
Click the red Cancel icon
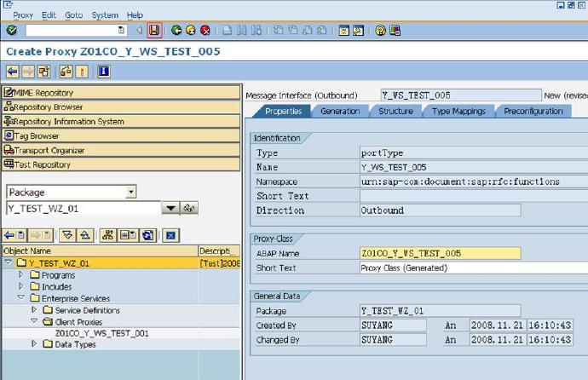pyautogui.click(x=205, y=31)
